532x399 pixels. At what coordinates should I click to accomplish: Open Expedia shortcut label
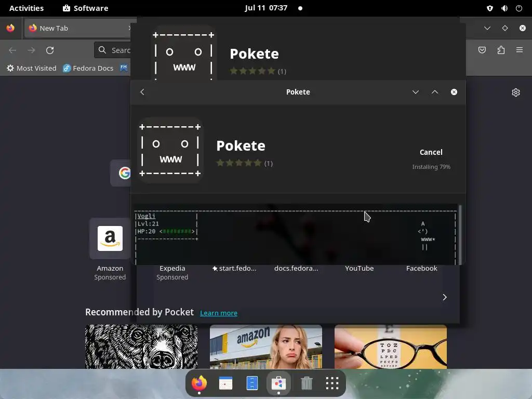tap(172, 268)
